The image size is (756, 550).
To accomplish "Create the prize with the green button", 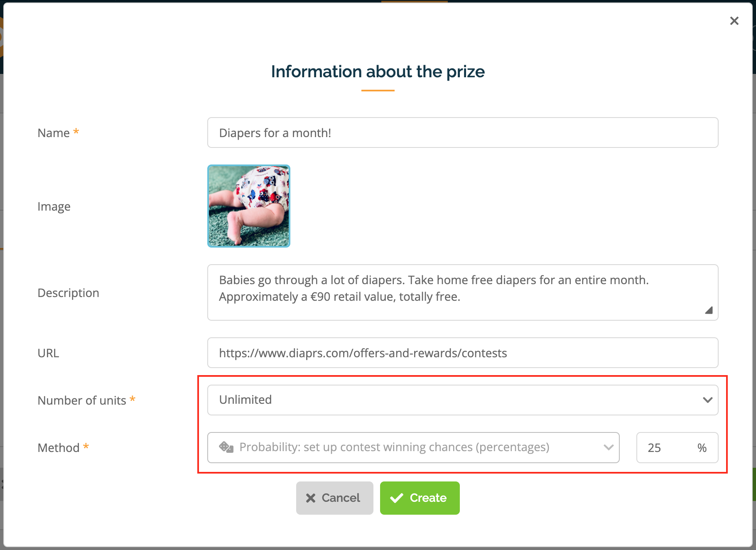I will click(x=420, y=498).
